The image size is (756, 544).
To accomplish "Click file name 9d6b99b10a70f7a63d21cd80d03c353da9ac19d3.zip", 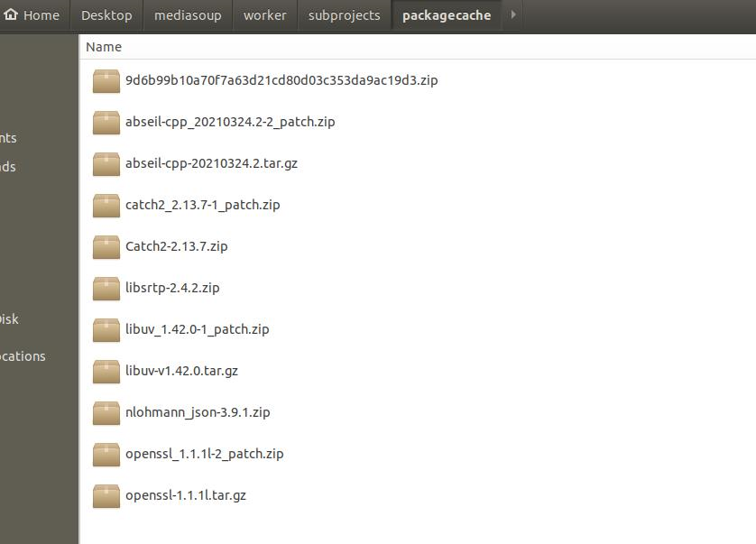I will tap(281, 80).
